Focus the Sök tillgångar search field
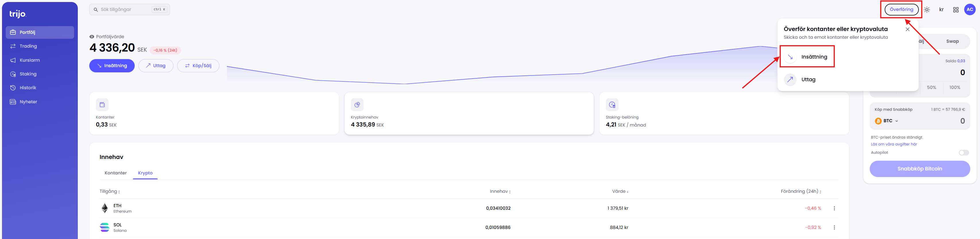980x239 pixels. 130,9
